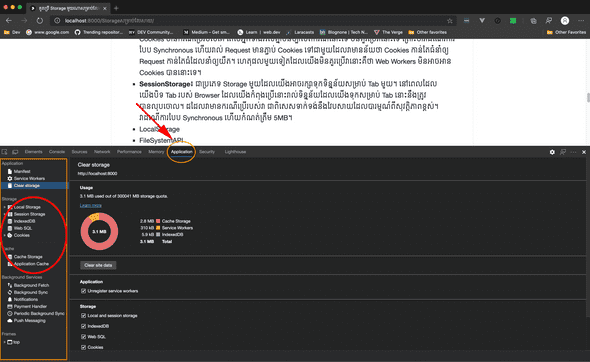Click the Cache Storage legend color swatch

pos(158,221)
